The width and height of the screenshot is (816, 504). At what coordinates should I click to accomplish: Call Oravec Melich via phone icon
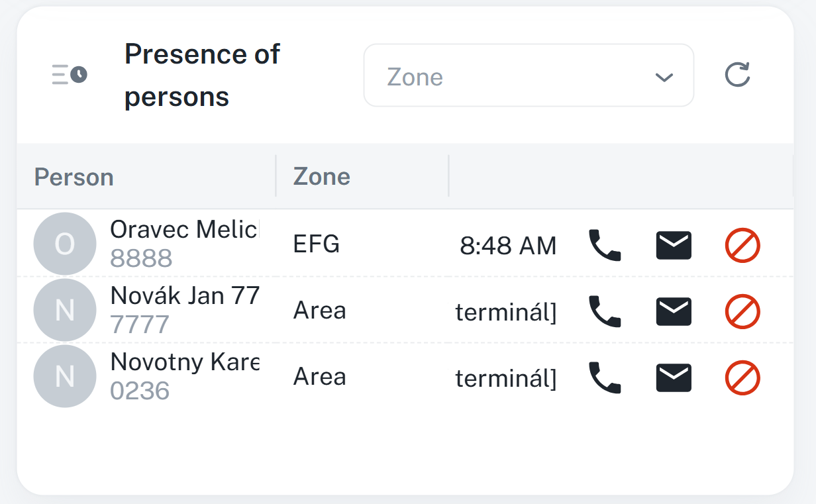coord(605,246)
